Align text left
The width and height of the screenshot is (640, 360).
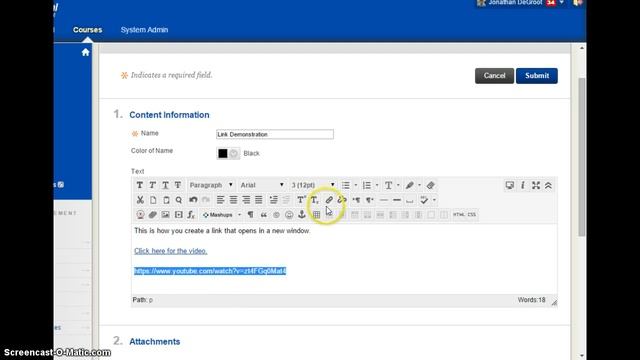click(220, 200)
